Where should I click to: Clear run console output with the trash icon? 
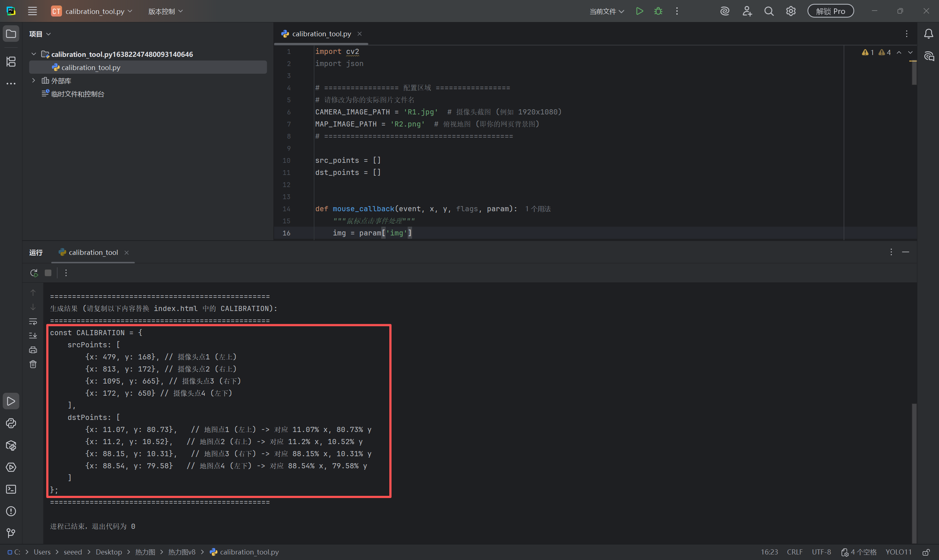pyautogui.click(x=33, y=364)
